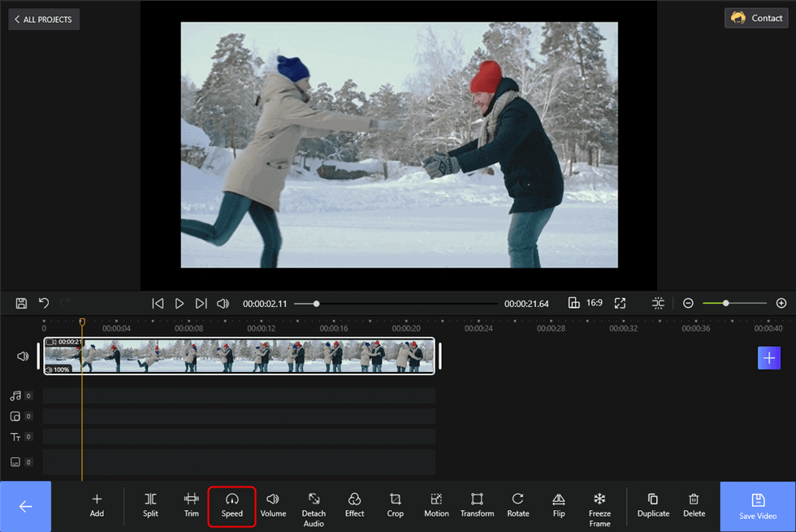796x532 pixels.
Task: Undo the last action
Action: [x=44, y=304]
